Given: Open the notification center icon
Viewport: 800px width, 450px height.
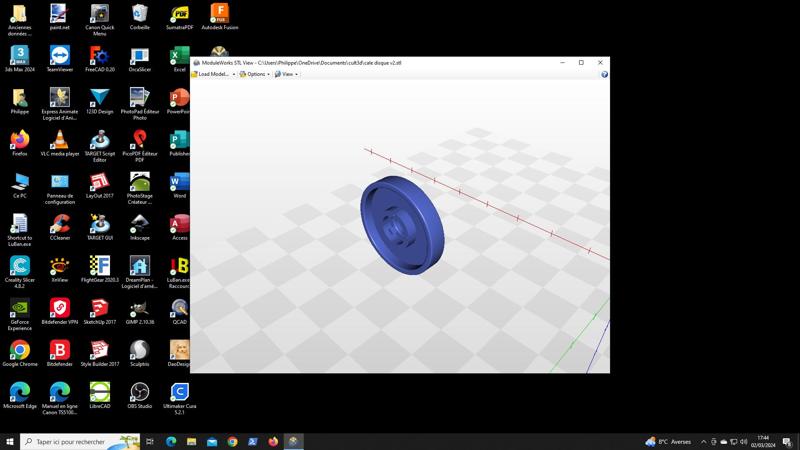Looking at the screenshot, I should click(787, 442).
